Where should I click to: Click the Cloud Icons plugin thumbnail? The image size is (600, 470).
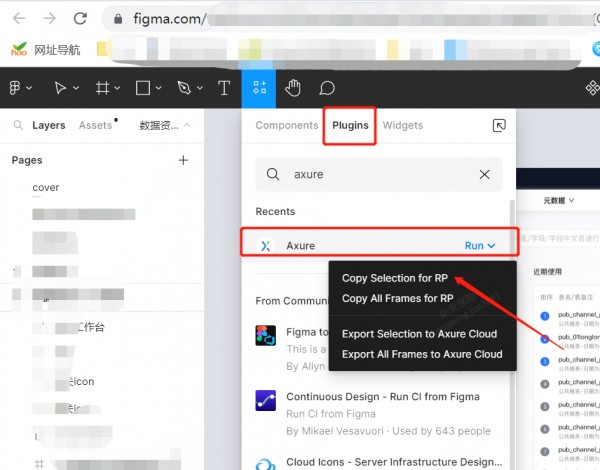click(266, 464)
